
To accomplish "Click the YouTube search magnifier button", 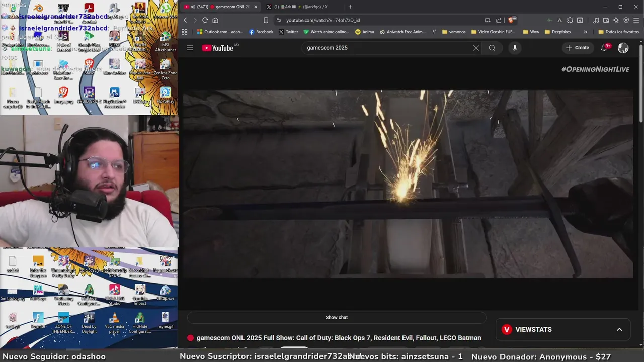I will coord(492,48).
